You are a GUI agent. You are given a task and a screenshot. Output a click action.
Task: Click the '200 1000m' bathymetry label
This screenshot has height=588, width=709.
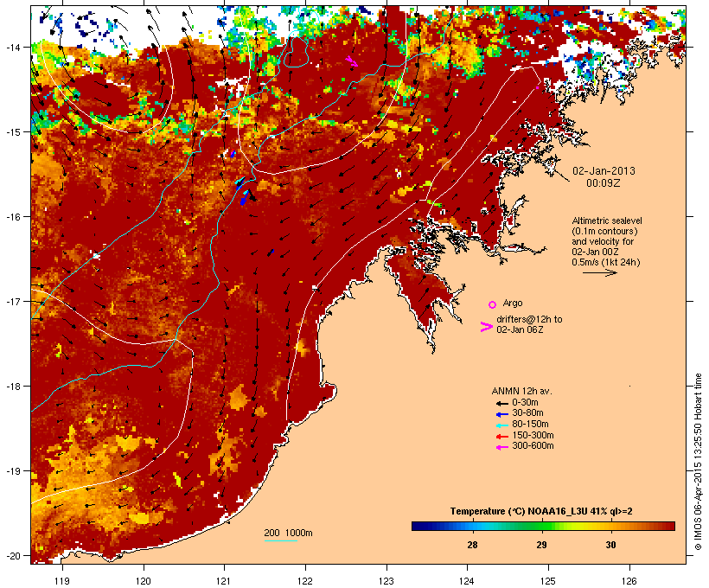point(288,533)
